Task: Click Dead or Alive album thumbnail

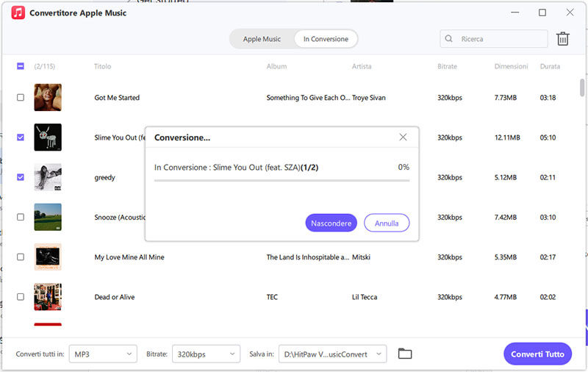Action: tap(48, 296)
